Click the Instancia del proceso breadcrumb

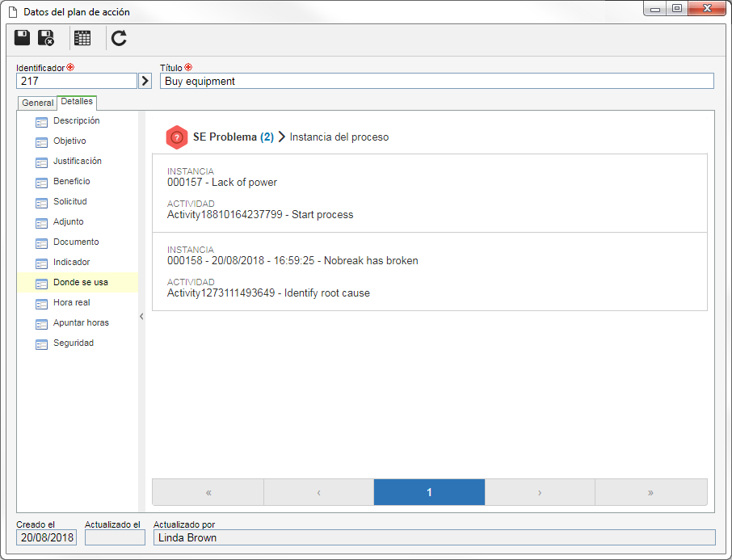click(339, 137)
